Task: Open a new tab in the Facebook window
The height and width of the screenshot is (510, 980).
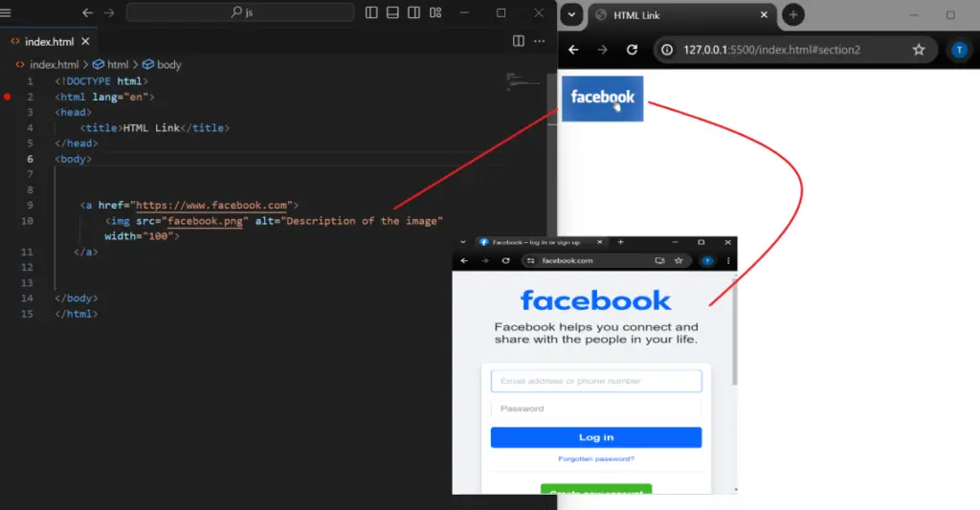Action: (x=620, y=242)
